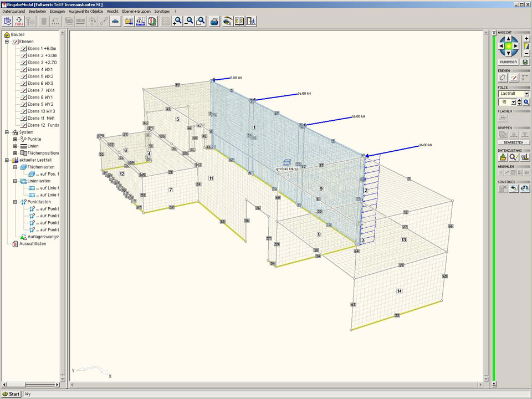Open the Erzeugen menu

[57, 11]
